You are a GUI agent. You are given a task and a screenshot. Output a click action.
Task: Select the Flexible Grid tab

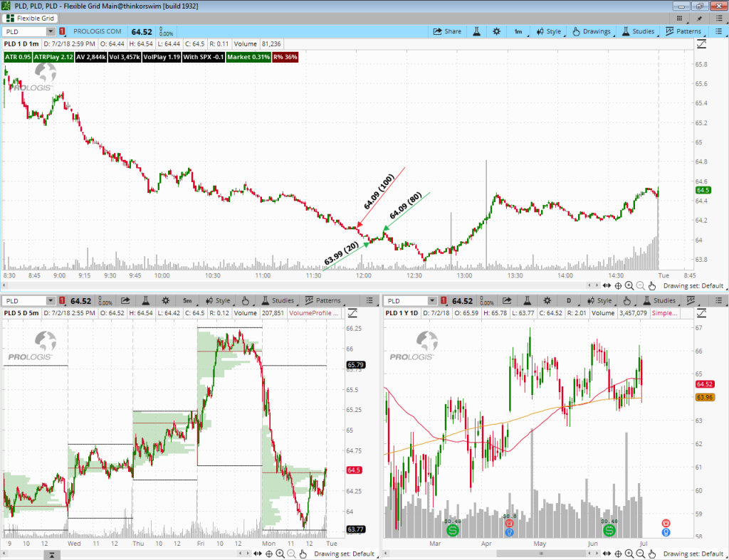[x=36, y=18]
